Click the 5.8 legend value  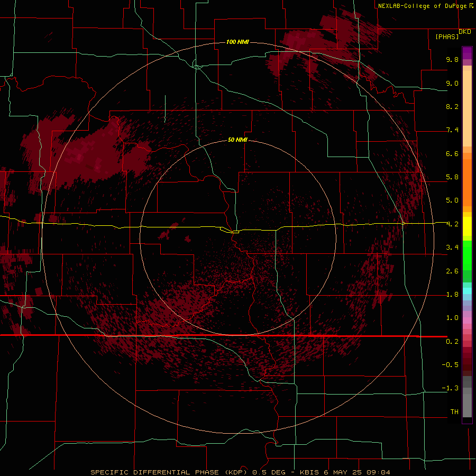coord(452,177)
